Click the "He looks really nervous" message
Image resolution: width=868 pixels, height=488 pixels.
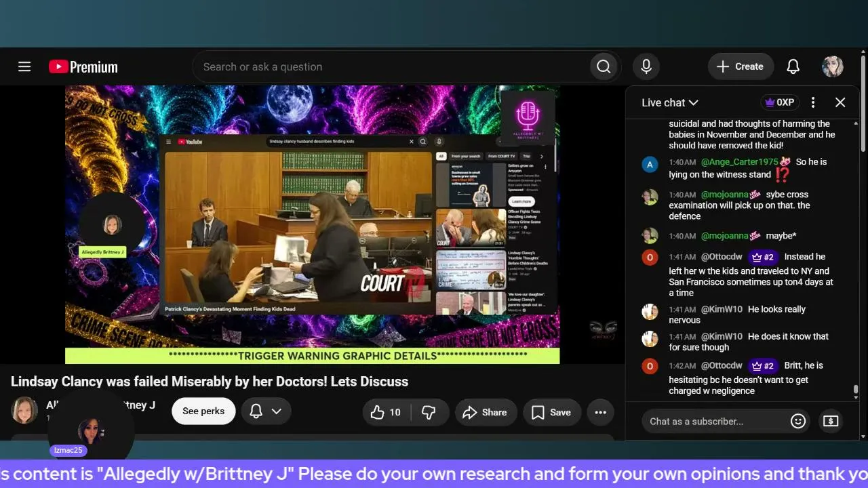click(737, 314)
